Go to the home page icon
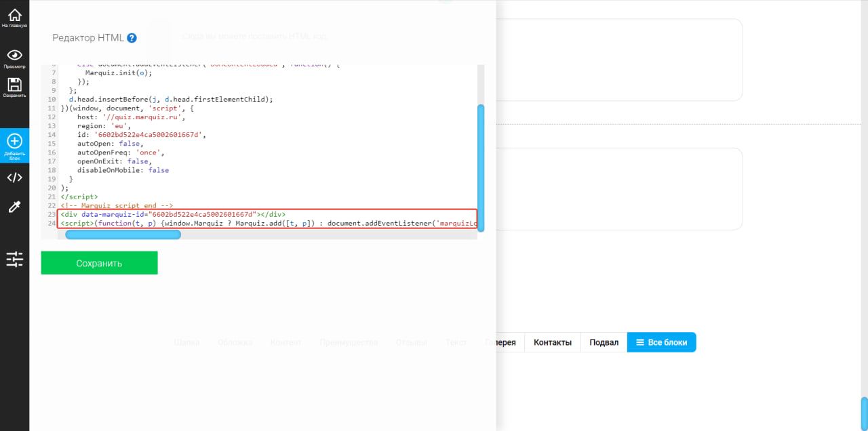 [x=14, y=16]
